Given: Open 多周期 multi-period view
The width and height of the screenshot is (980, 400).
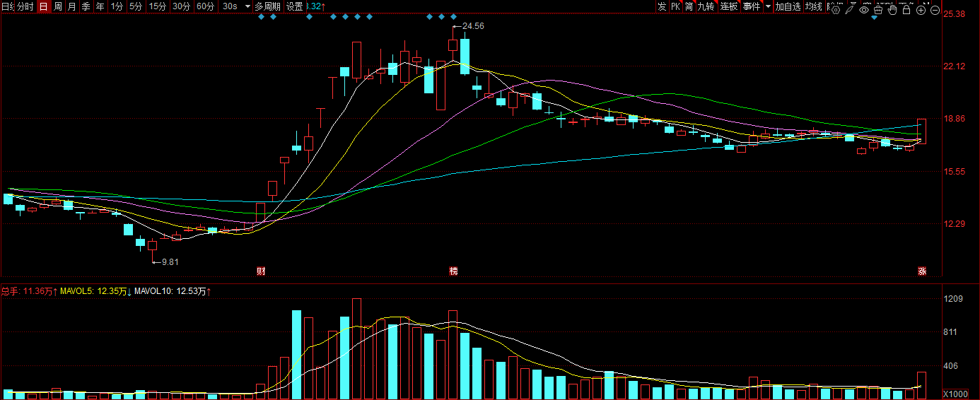Looking at the screenshot, I should point(267,6).
